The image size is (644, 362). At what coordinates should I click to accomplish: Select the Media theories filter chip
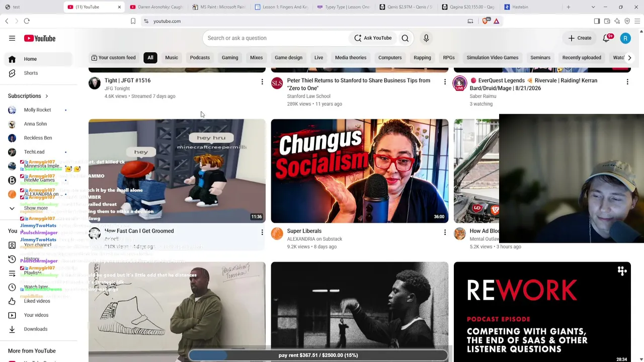[x=351, y=58]
